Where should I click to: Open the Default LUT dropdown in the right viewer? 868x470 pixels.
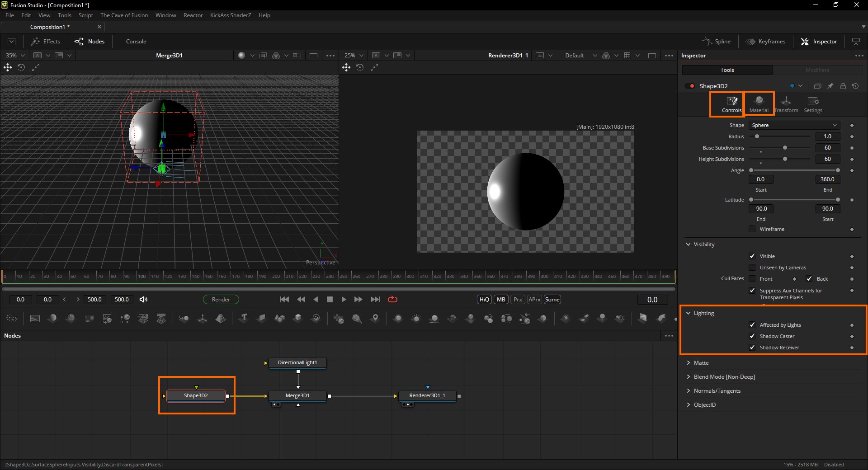(580, 56)
